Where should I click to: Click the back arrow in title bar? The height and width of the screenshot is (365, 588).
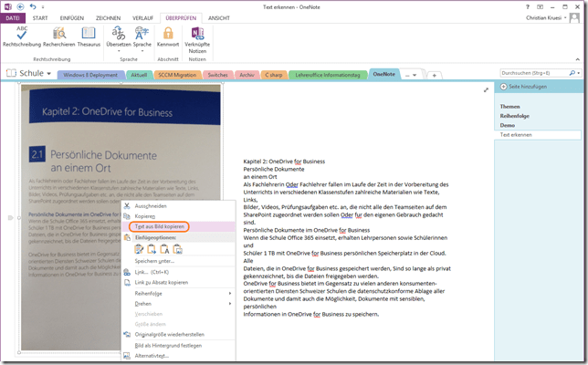(x=20, y=6)
